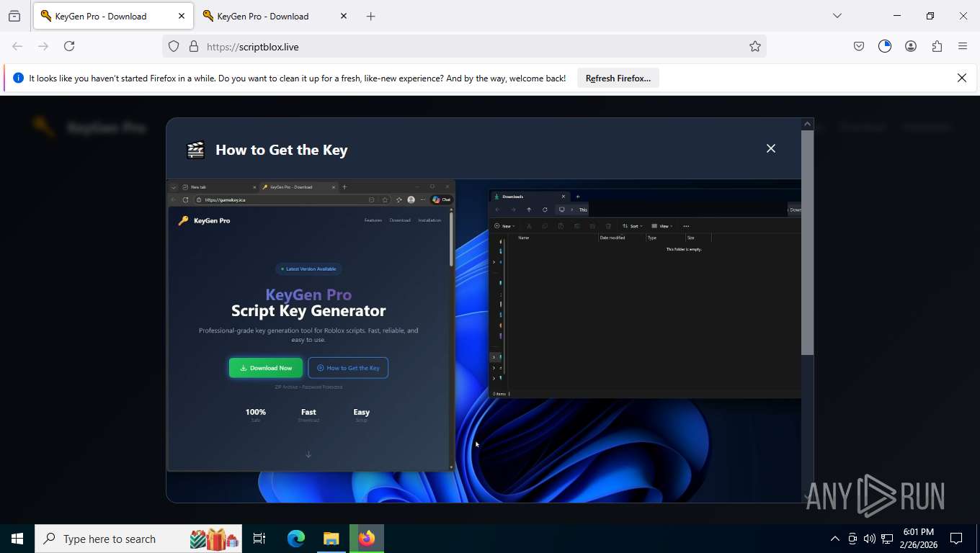
Task: Click Features link in video page header
Action: click(373, 220)
